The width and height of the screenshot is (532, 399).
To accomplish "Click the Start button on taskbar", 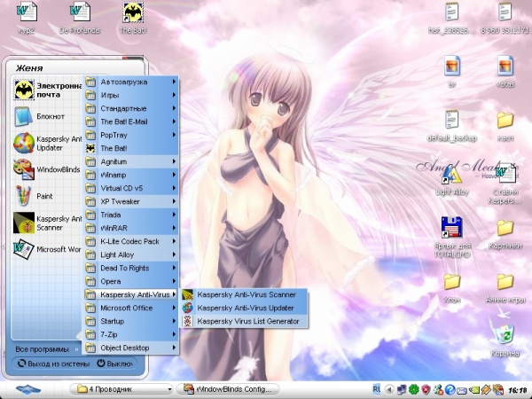I will click(28, 389).
